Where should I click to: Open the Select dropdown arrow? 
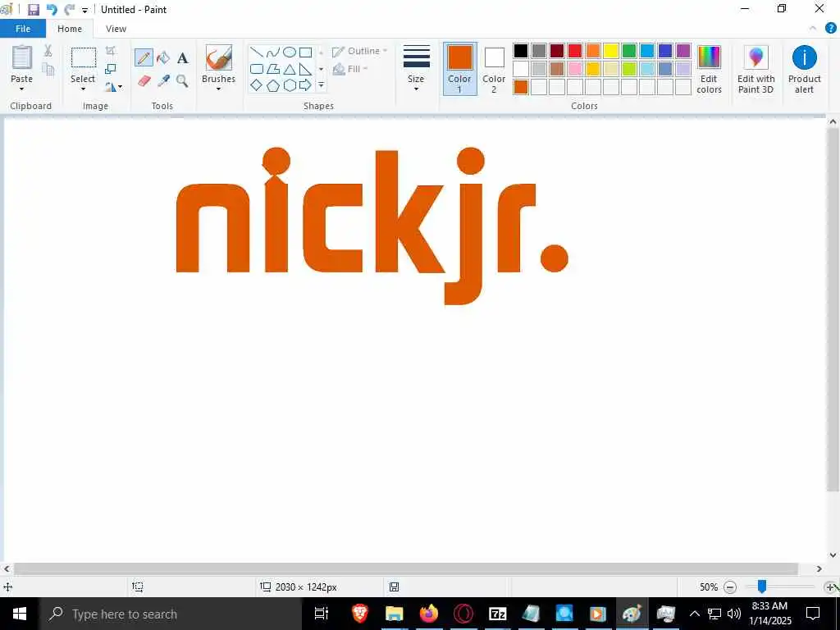[x=83, y=89]
